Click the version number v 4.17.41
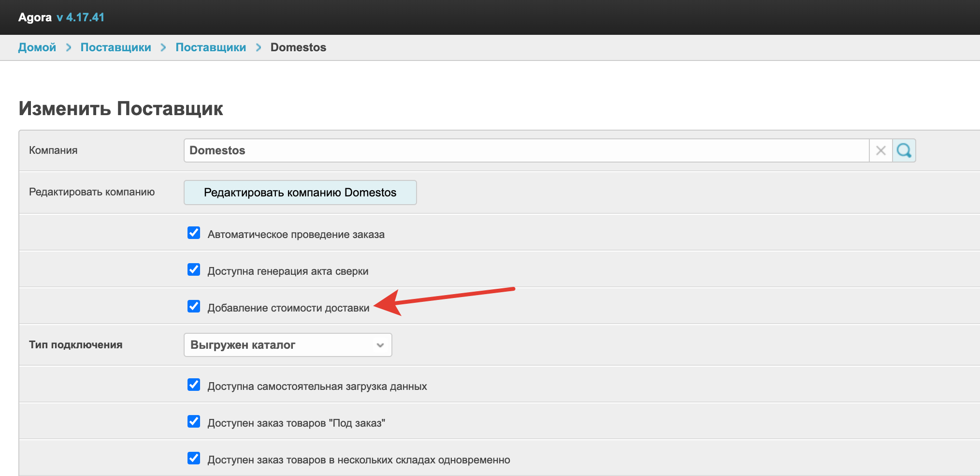The image size is (980, 476). tap(80, 17)
